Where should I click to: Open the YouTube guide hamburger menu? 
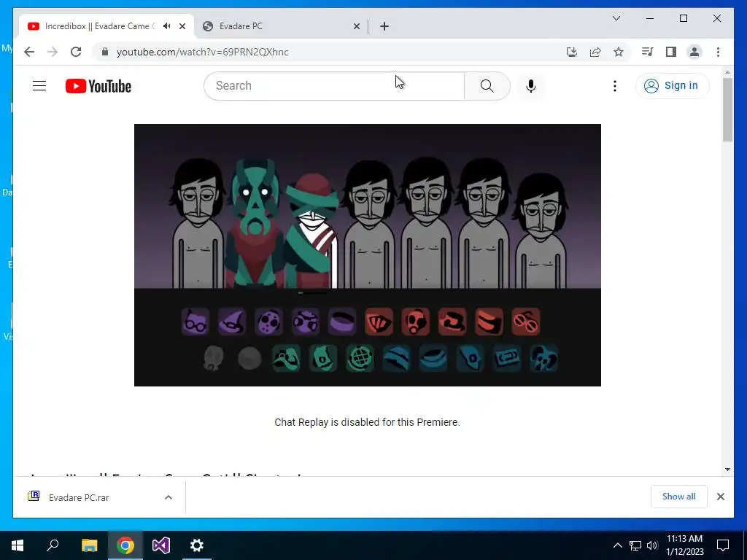pos(39,86)
